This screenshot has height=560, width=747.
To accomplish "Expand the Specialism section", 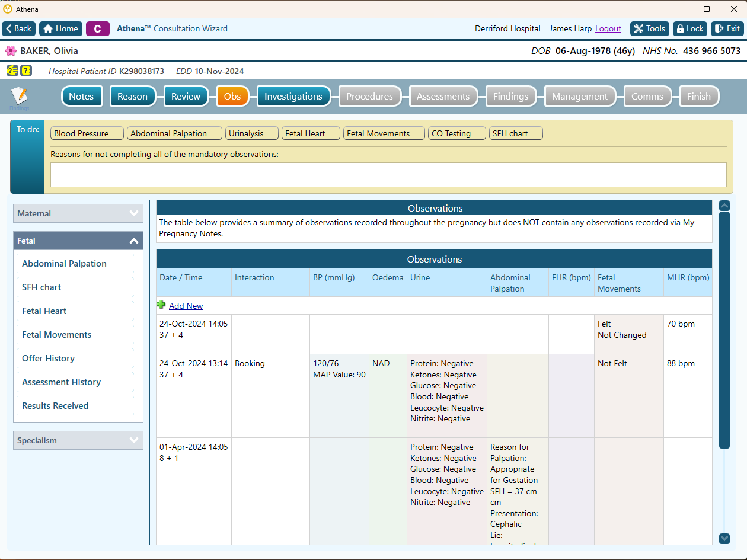I will pos(78,440).
